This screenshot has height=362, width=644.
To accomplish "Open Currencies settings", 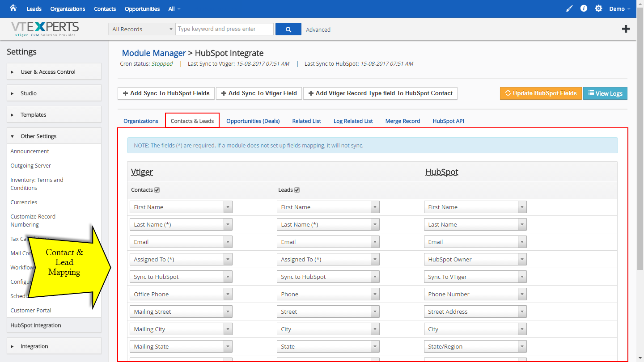I will (24, 202).
